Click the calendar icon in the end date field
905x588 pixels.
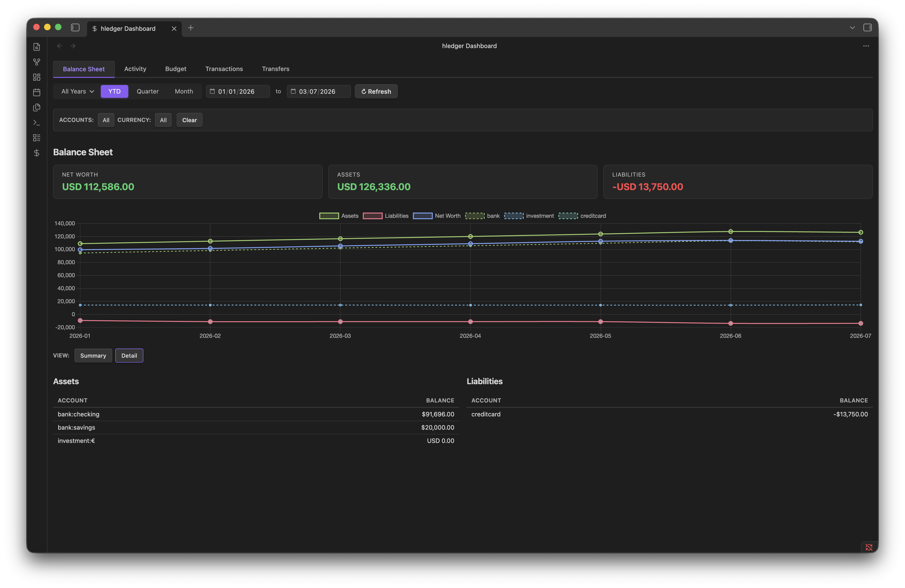[x=293, y=91]
